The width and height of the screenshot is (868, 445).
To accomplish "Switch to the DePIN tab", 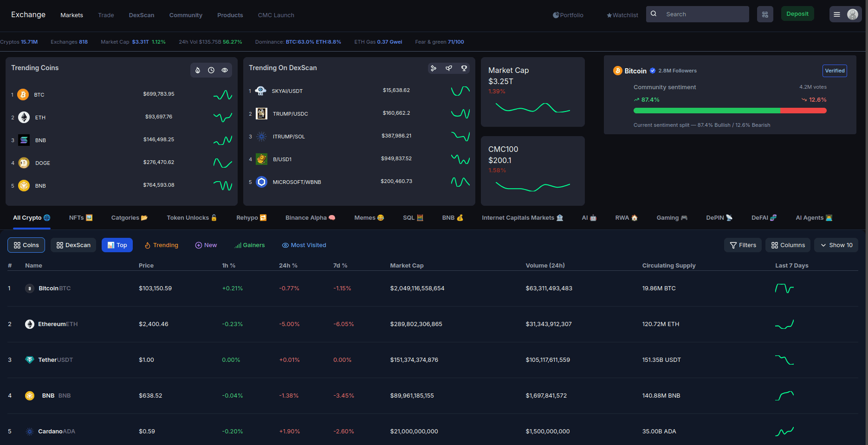I will pyautogui.click(x=719, y=218).
